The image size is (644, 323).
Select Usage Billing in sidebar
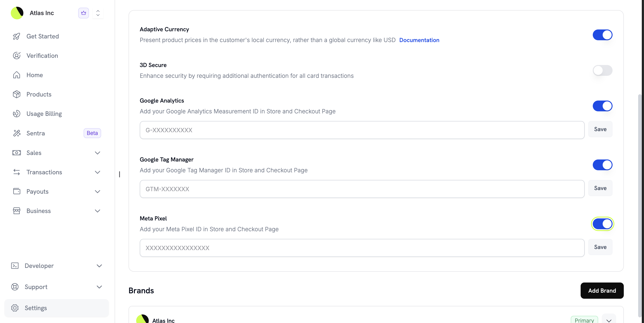(44, 113)
